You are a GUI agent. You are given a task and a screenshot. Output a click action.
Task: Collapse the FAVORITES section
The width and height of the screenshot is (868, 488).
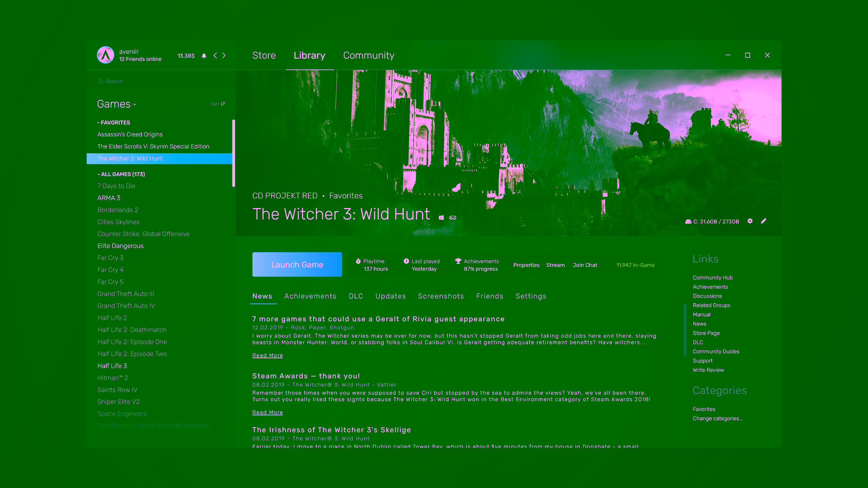click(x=114, y=123)
